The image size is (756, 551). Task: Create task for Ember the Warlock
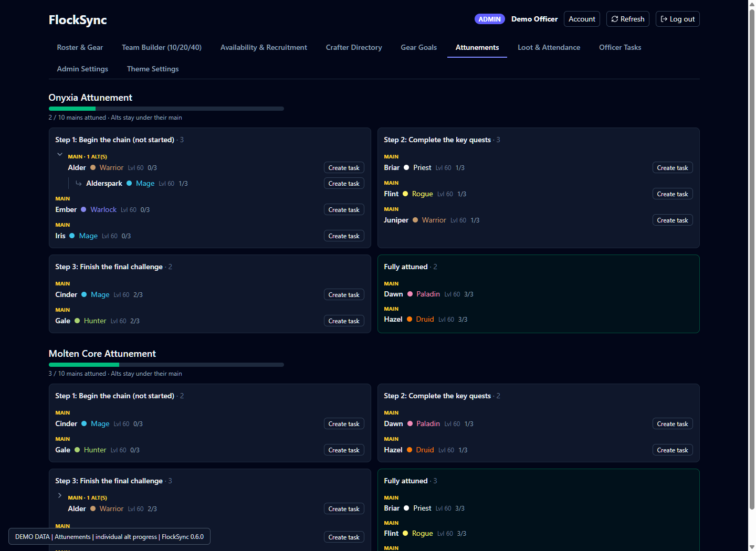(344, 210)
